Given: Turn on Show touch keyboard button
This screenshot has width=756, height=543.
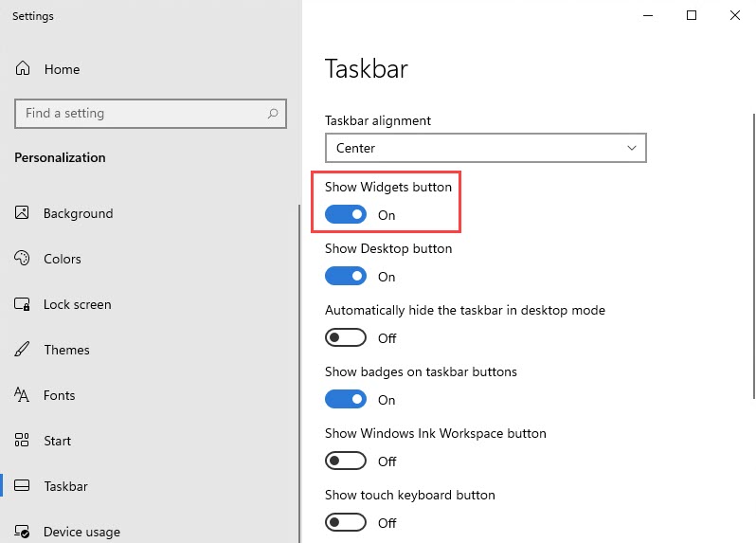Looking at the screenshot, I should click(x=346, y=522).
